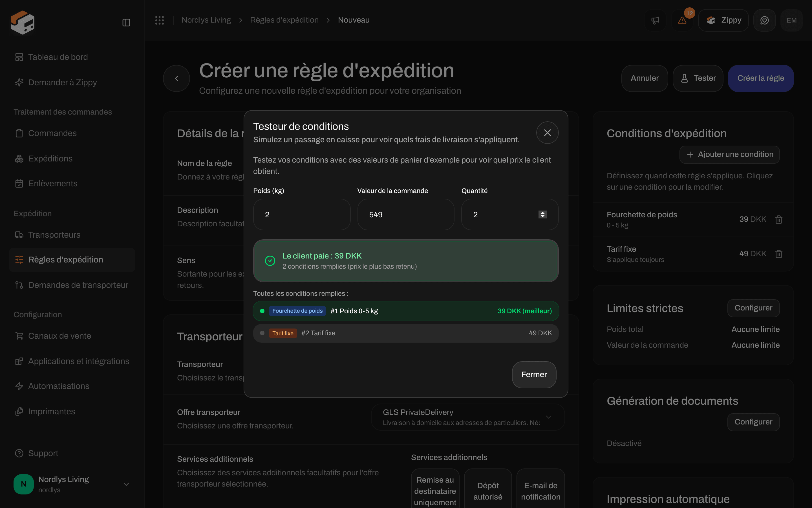This screenshot has height=508, width=812.
Task: Click the Poids (kg) input field
Action: [302, 215]
